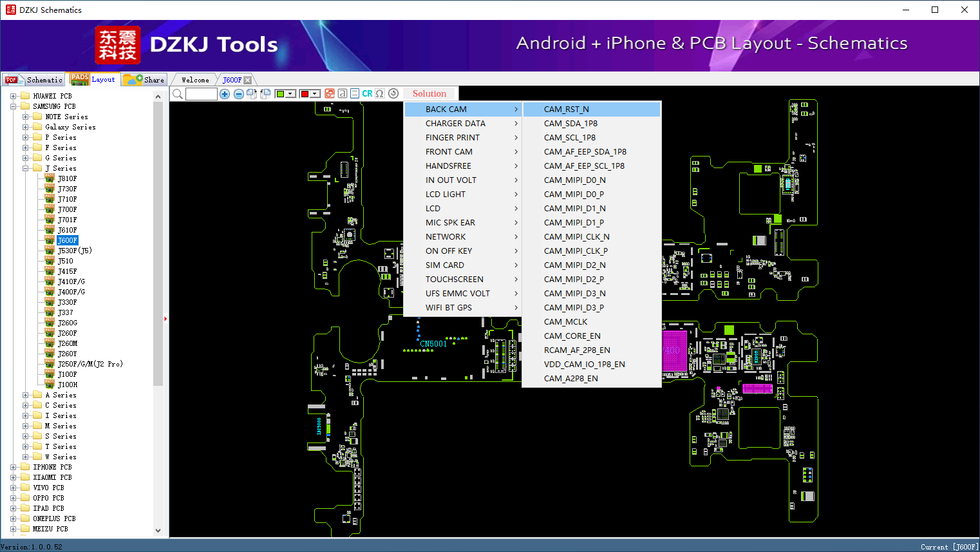Click the J510 PADS file icon
Image resolution: width=980 pixels, height=552 pixels.
50,261
